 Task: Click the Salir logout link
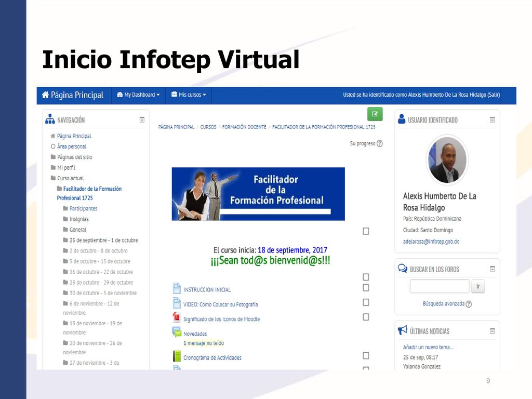click(x=494, y=95)
